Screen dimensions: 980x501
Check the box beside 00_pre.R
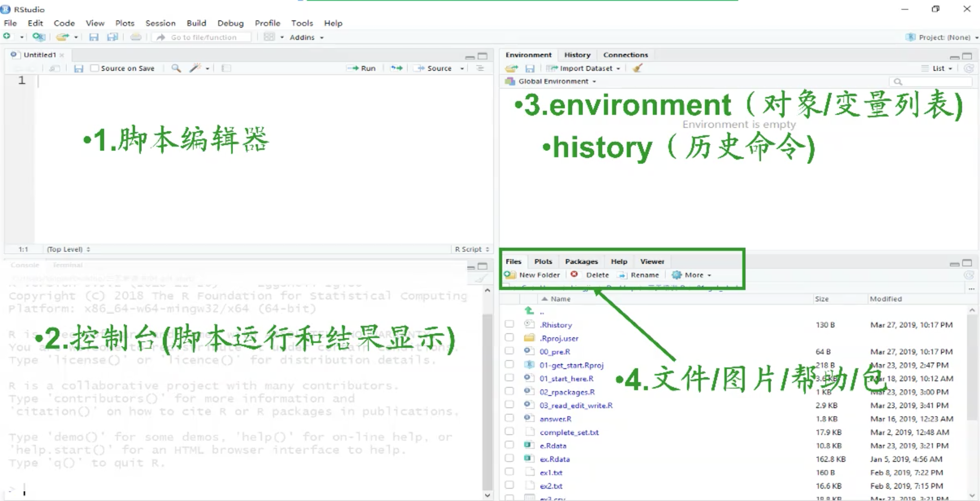pyautogui.click(x=509, y=351)
